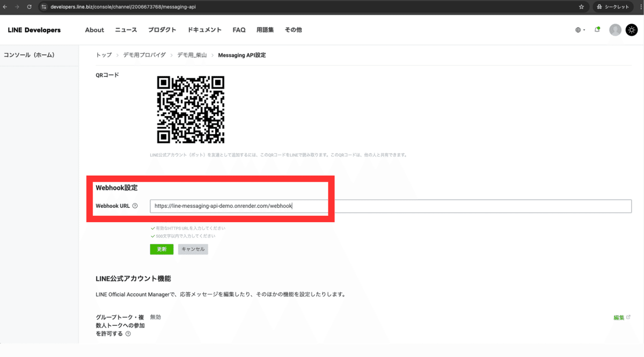The height and width of the screenshot is (357, 644).
Task: Reload the page with refresh icon
Action: [x=29, y=7]
